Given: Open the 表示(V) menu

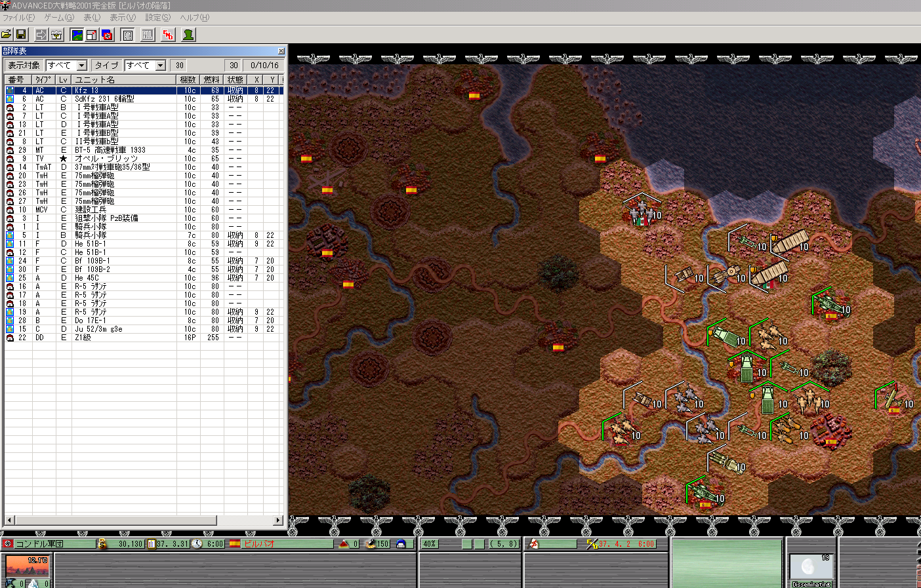Looking at the screenshot, I should tap(123, 18).
